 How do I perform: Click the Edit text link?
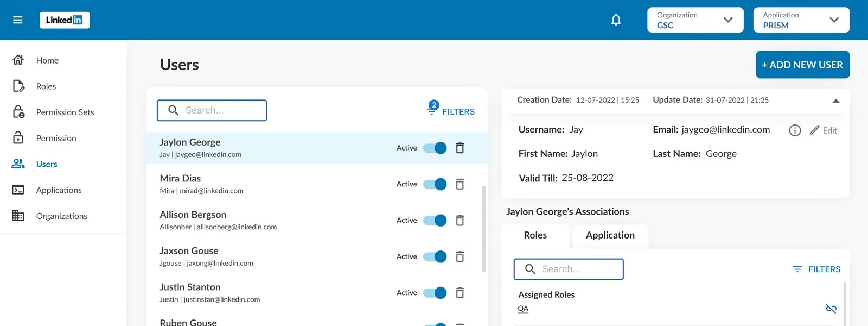[x=829, y=130]
